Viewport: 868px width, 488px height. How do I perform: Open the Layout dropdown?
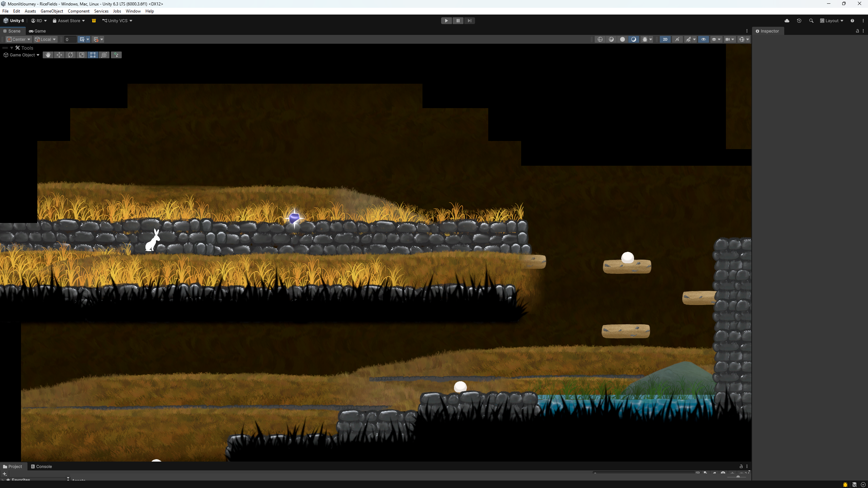831,21
